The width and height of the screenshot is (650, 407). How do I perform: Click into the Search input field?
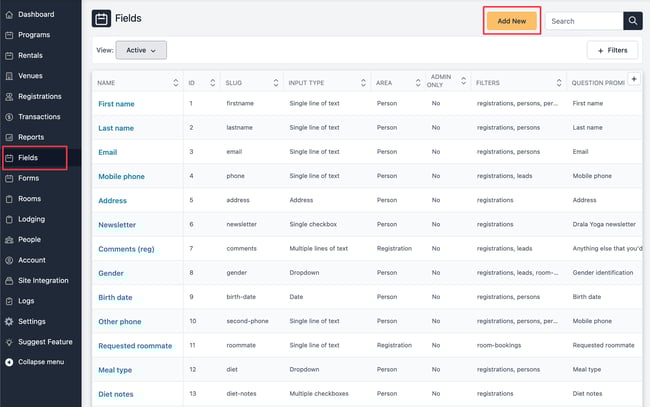pyautogui.click(x=584, y=21)
